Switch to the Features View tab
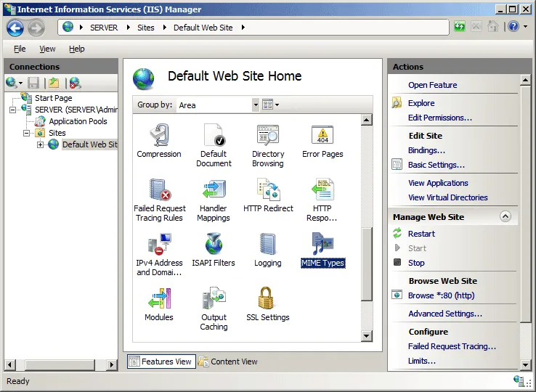 click(x=161, y=362)
